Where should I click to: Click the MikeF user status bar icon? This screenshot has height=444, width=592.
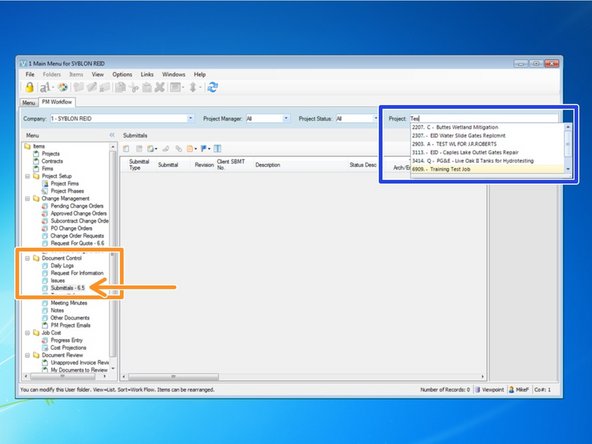511,390
